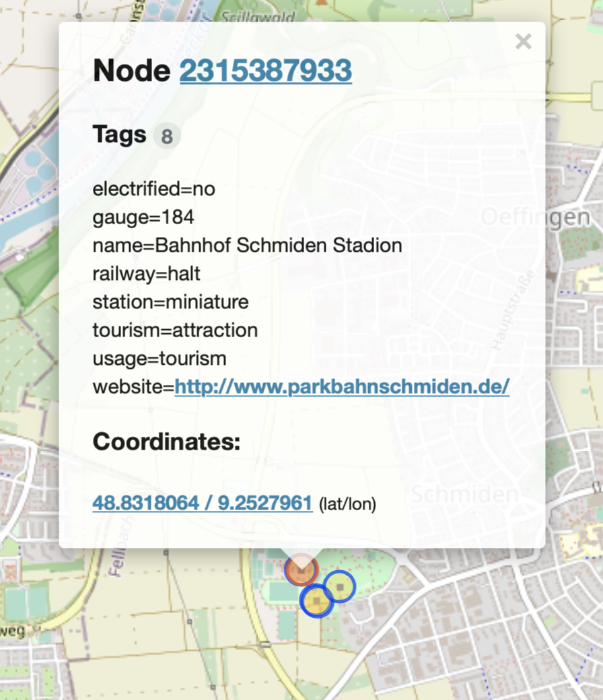Click the usage=tourism tag
This screenshot has height=700, width=603.
(159, 359)
